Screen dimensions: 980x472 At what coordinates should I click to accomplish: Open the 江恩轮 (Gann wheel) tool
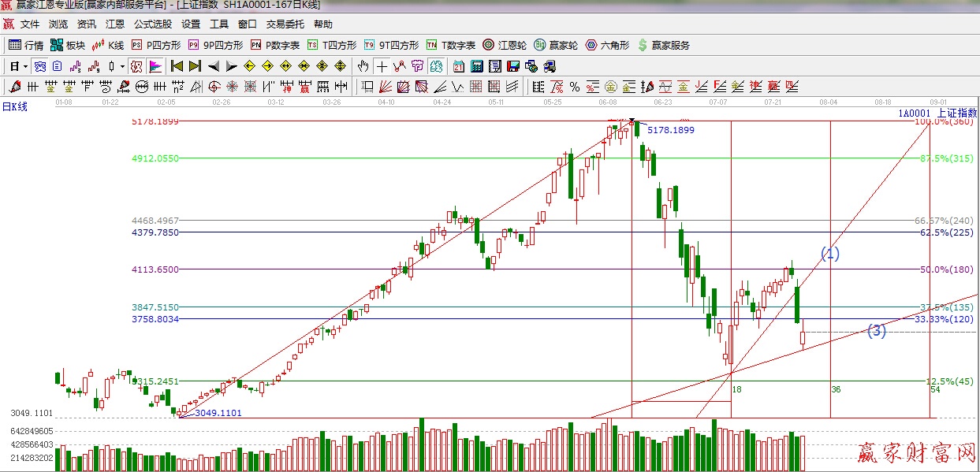(x=505, y=45)
